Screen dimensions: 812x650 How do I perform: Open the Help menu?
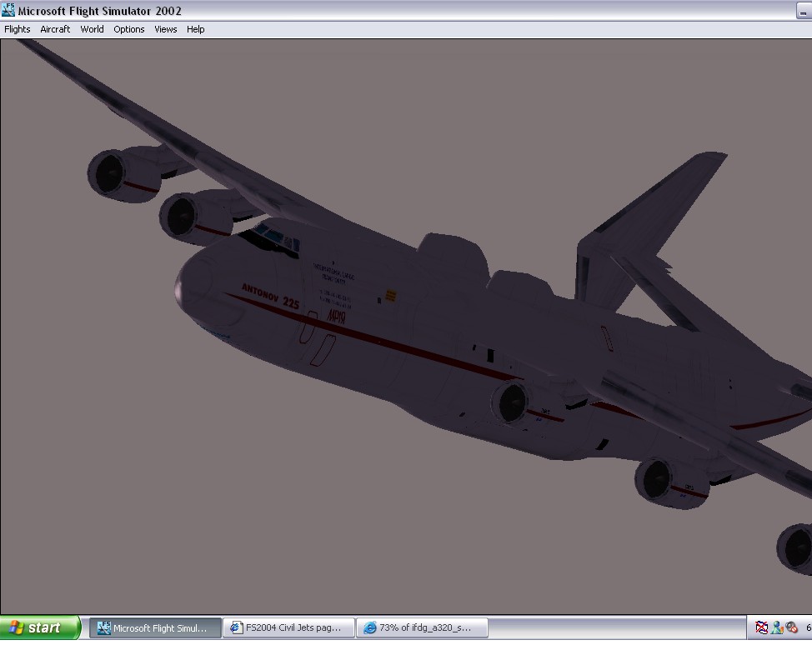tap(195, 29)
